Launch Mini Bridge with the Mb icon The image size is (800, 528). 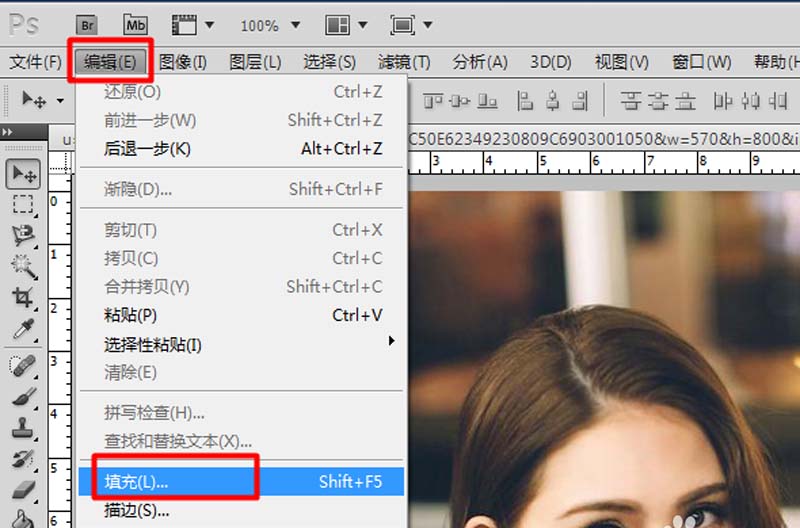click(x=136, y=24)
